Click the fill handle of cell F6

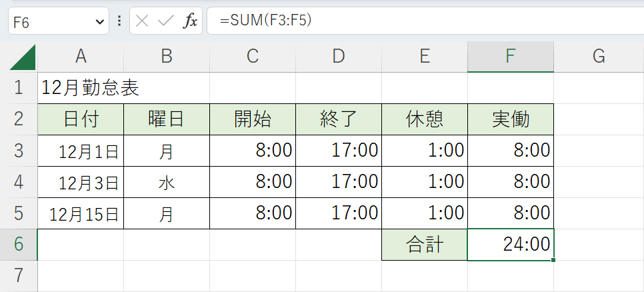point(553,260)
